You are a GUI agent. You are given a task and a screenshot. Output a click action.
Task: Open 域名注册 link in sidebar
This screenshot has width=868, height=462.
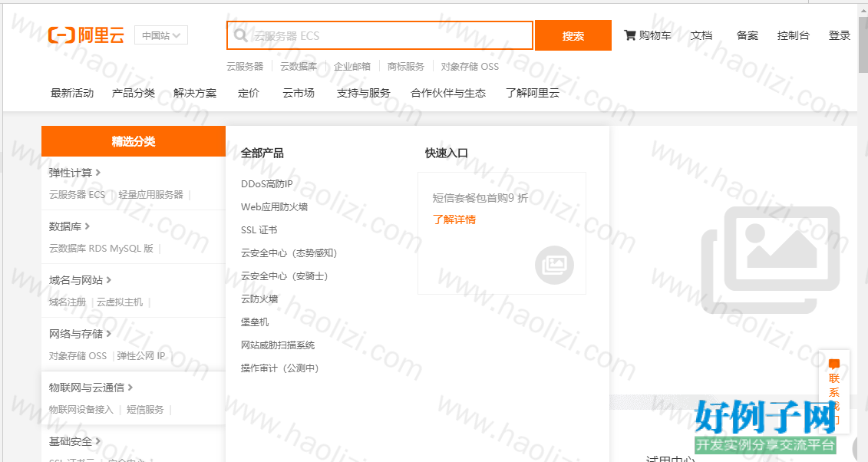click(x=68, y=302)
